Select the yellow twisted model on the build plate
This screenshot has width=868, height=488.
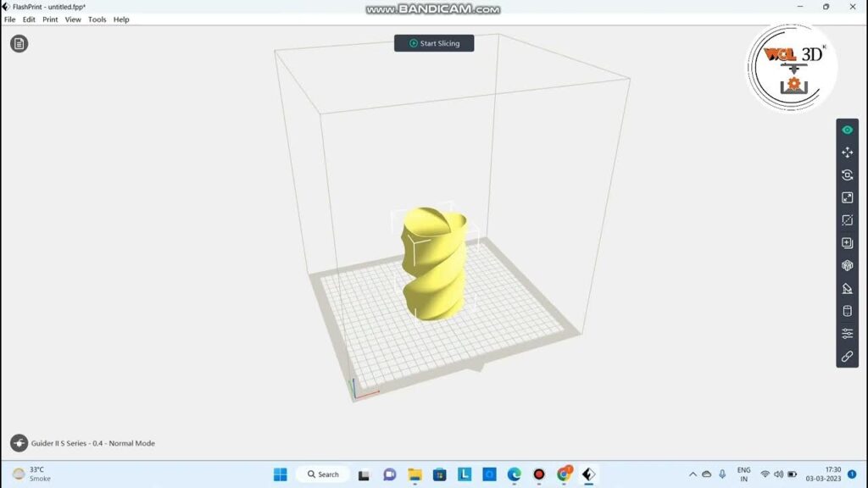coord(432,263)
